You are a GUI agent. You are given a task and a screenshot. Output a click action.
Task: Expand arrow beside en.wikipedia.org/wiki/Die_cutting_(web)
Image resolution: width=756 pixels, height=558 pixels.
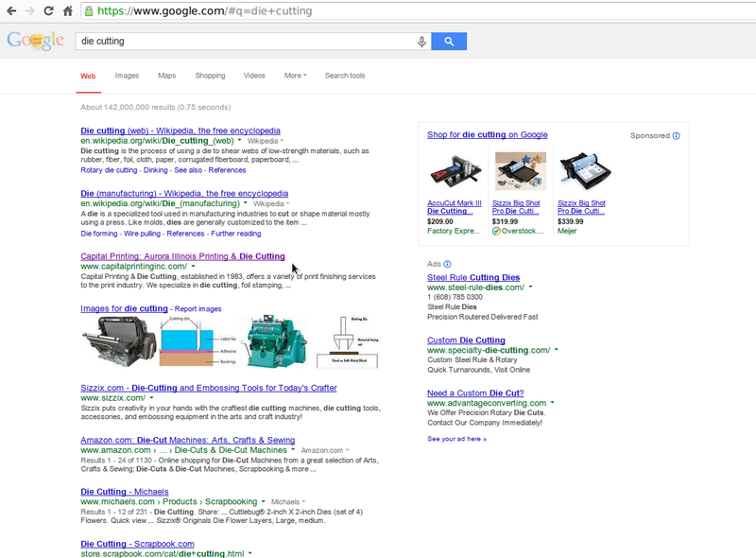coord(239,141)
